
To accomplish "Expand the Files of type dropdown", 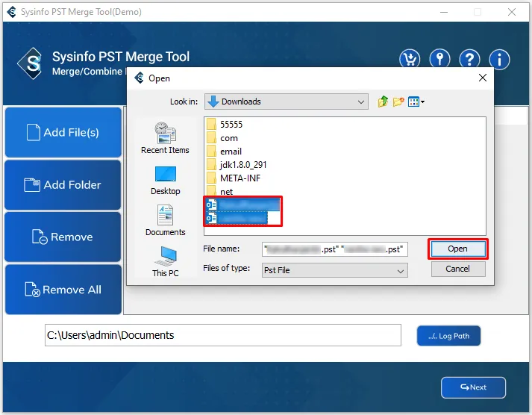I will pos(401,270).
